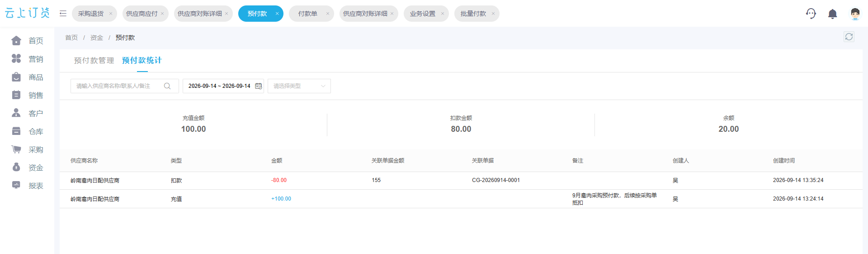The image size is (868, 254).
Task: Open 客户 in sidebar
Action: pyautogui.click(x=28, y=113)
